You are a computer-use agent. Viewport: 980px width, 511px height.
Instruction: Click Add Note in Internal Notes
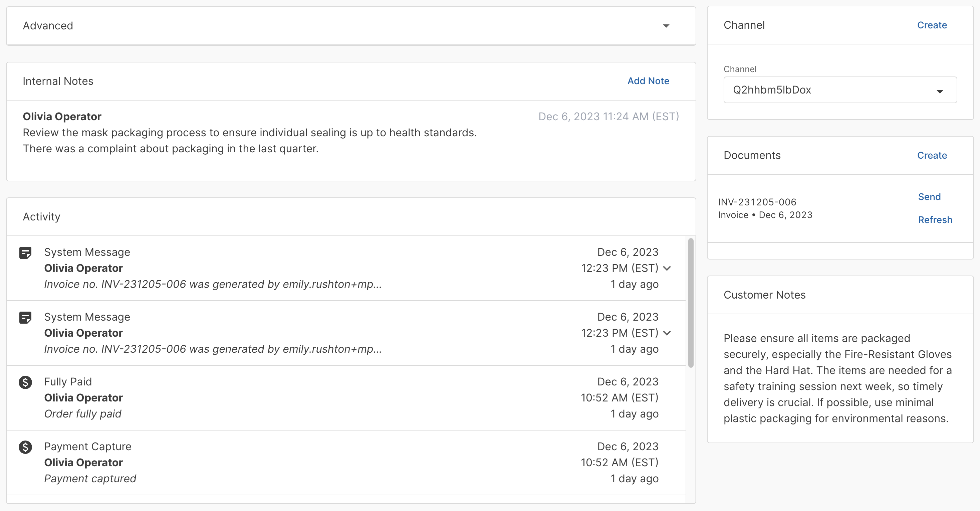648,81
